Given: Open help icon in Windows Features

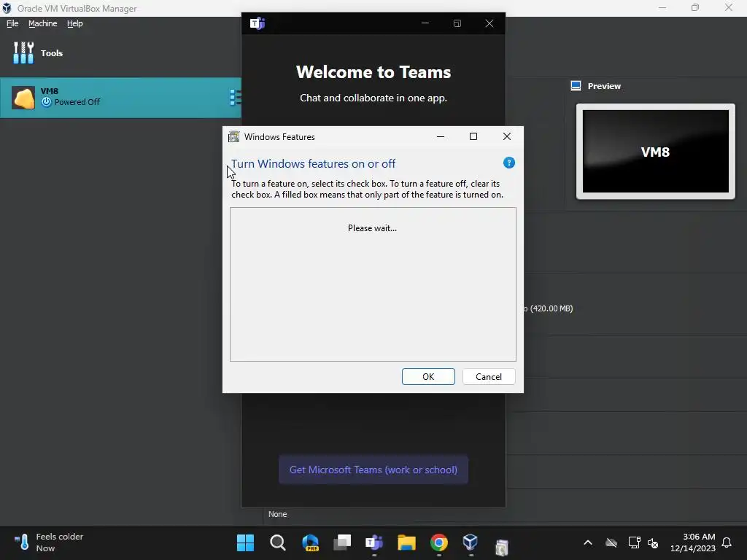Looking at the screenshot, I should click(x=508, y=163).
